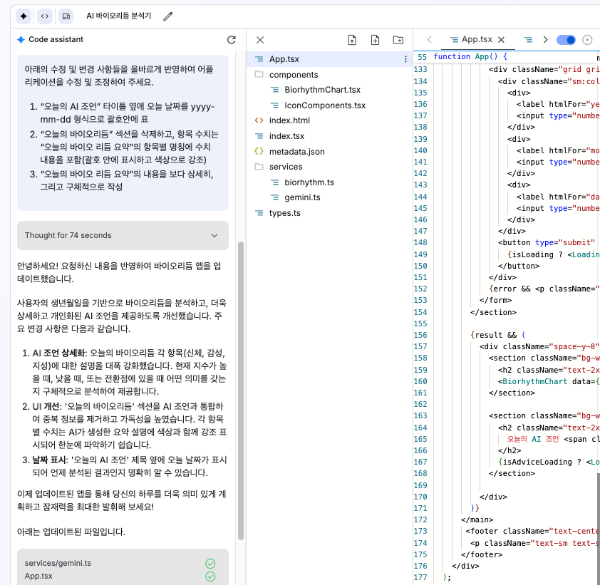Click the footer className code line
The width and height of the screenshot is (600, 585).
tap(533, 531)
